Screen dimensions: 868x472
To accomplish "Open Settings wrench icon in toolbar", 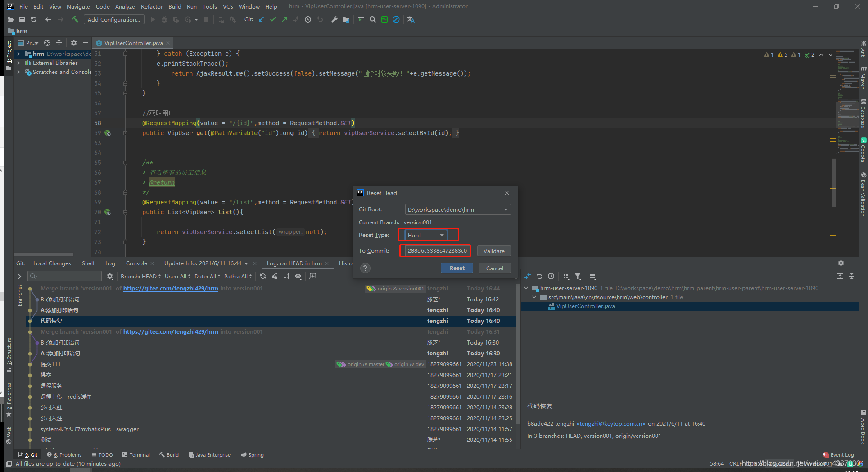I will (x=335, y=19).
